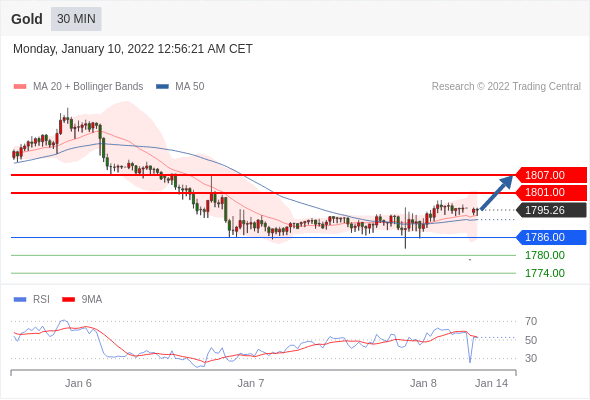Click the RSI 70 level label
Viewport: 590px width, 400px height.
[x=531, y=321]
